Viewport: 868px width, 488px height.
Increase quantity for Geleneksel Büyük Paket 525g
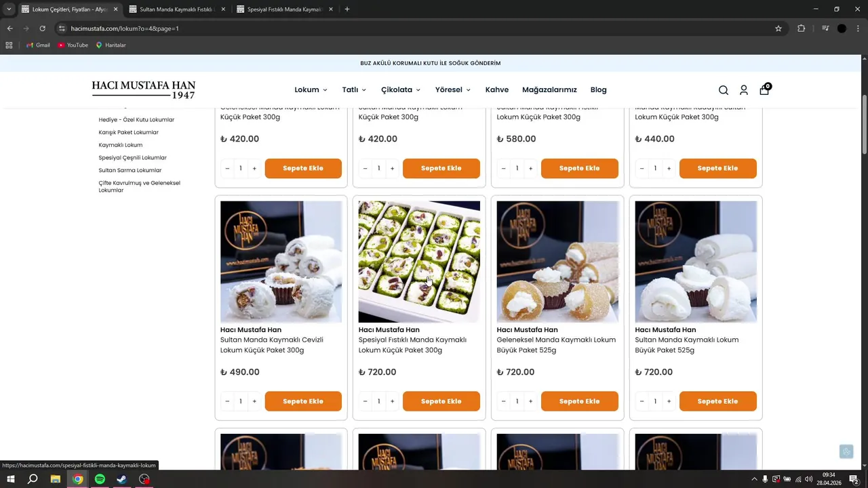(x=530, y=401)
